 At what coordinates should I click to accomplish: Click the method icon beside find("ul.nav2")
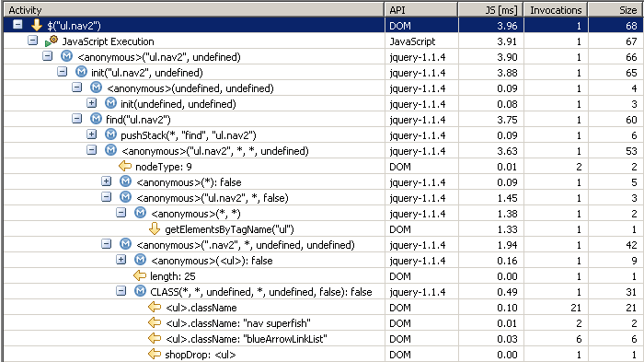pos(96,119)
